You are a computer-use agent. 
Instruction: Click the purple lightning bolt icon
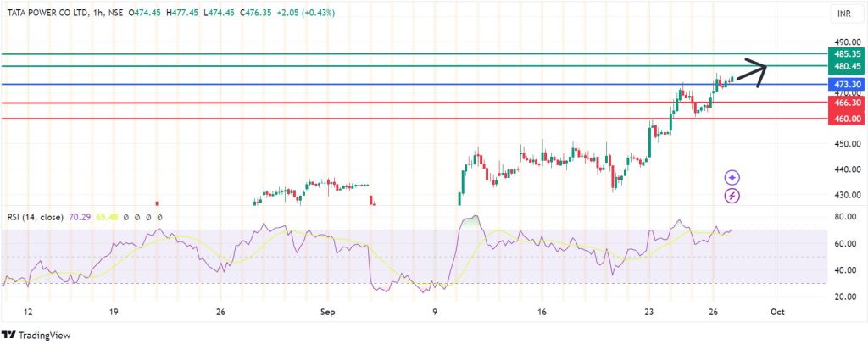(x=732, y=195)
